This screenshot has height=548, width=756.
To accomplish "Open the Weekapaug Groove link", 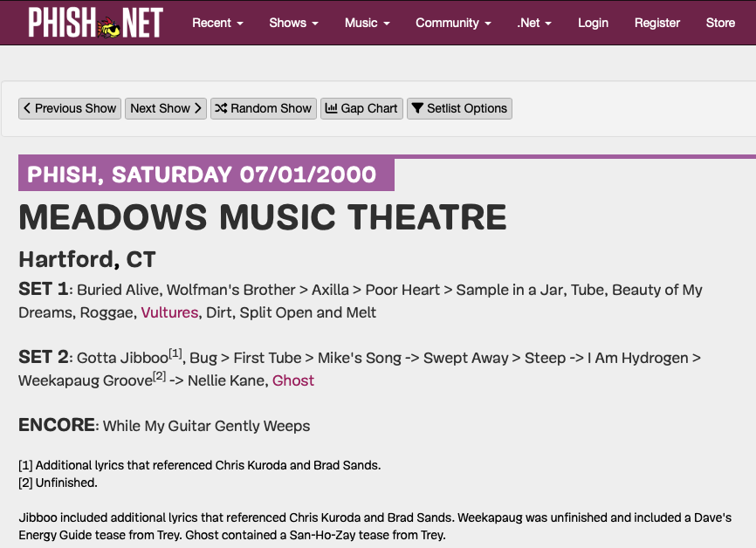I will (x=86, y=380).
